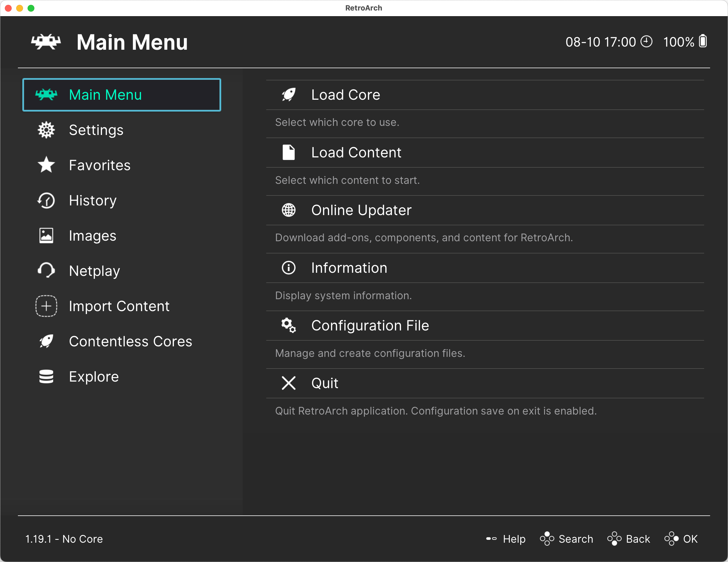Click the Configuration File gears icon
Image resolution: width=728 pixels, height=562 pixels.
point(289,325)
